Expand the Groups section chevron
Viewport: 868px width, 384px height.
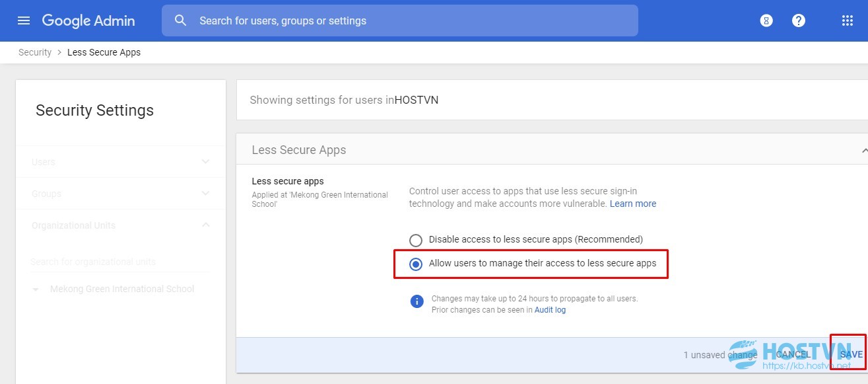point(206,194)
